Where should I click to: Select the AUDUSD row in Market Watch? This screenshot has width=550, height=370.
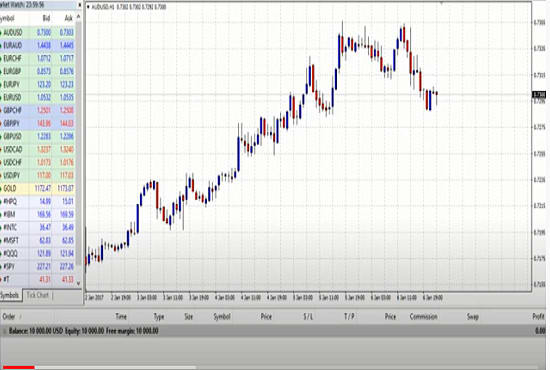pyautogui.click(x=38, y=33)
